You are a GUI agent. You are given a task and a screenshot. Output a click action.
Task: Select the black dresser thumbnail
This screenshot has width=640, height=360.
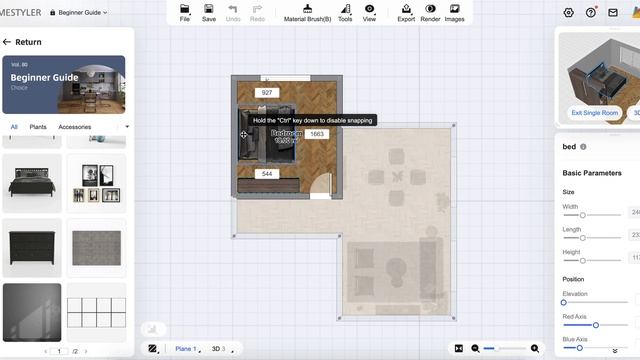(32, 248)
